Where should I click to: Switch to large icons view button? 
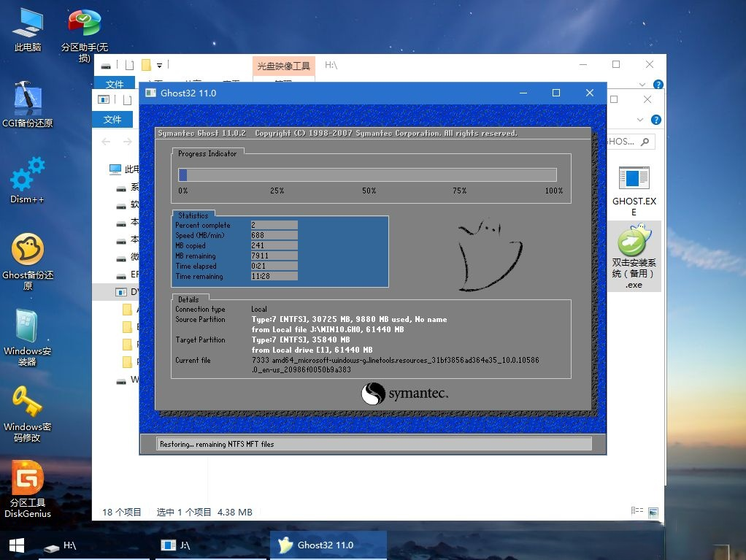pyautogui.click(x=653, y=512)
